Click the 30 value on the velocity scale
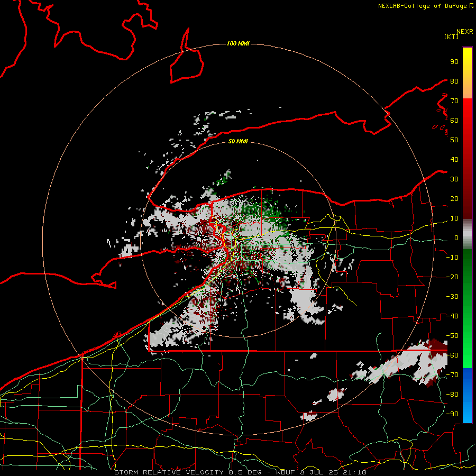The image size is (476, 476). pyautogui.click(x=454, y=179)
